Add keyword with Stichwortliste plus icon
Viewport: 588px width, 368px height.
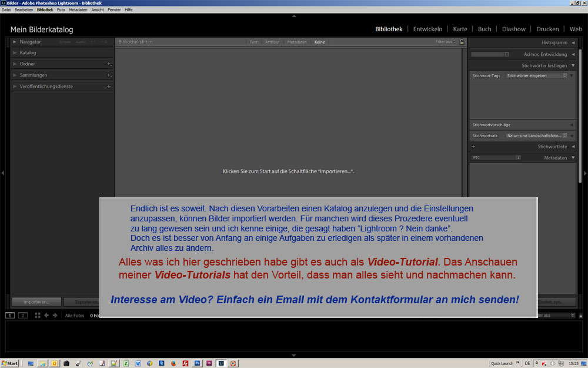(473, 147)
